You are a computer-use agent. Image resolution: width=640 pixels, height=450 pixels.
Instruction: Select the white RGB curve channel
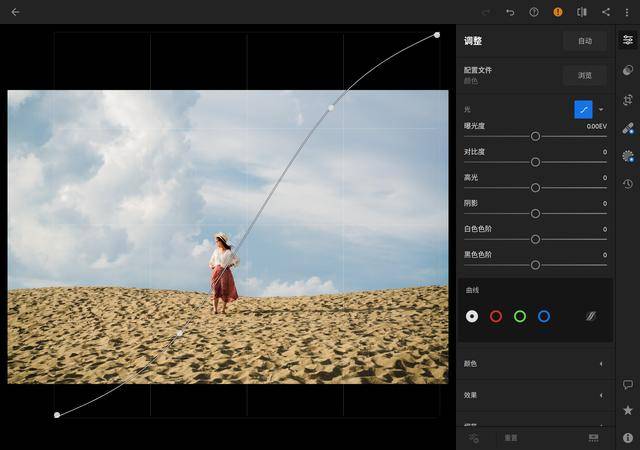coord(472,316)
